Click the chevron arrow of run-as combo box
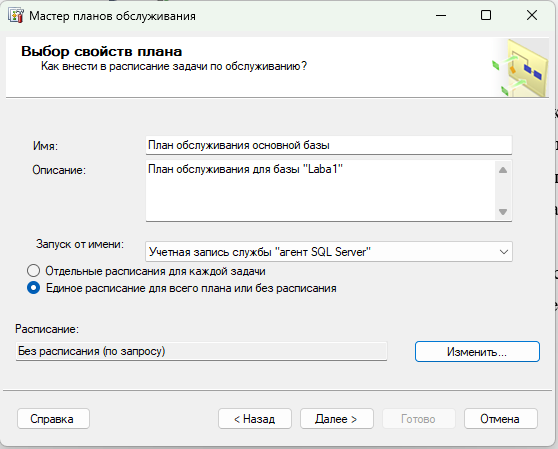The image size is (558, 449). 504,252
